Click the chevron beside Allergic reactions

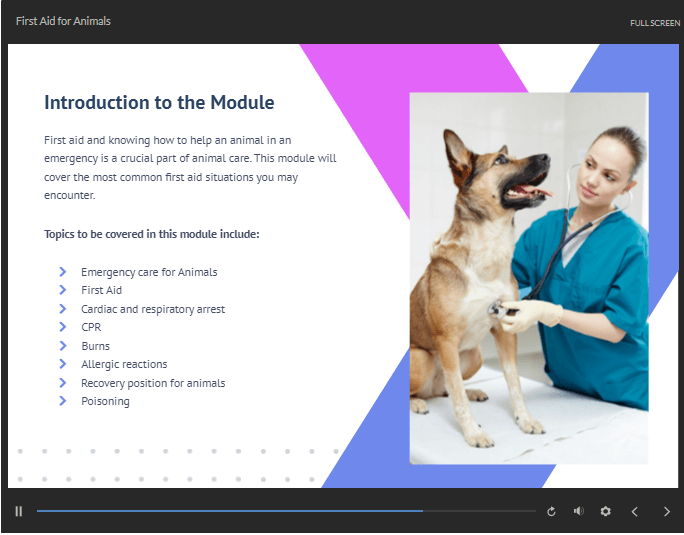tap(63, 364)
